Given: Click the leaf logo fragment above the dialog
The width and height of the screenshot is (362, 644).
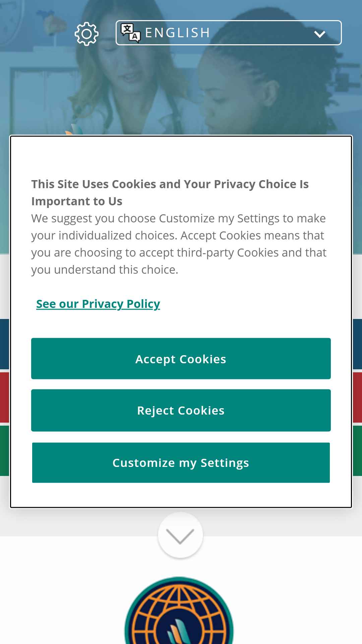Looking at the screenshot, I should pos(74,130).
